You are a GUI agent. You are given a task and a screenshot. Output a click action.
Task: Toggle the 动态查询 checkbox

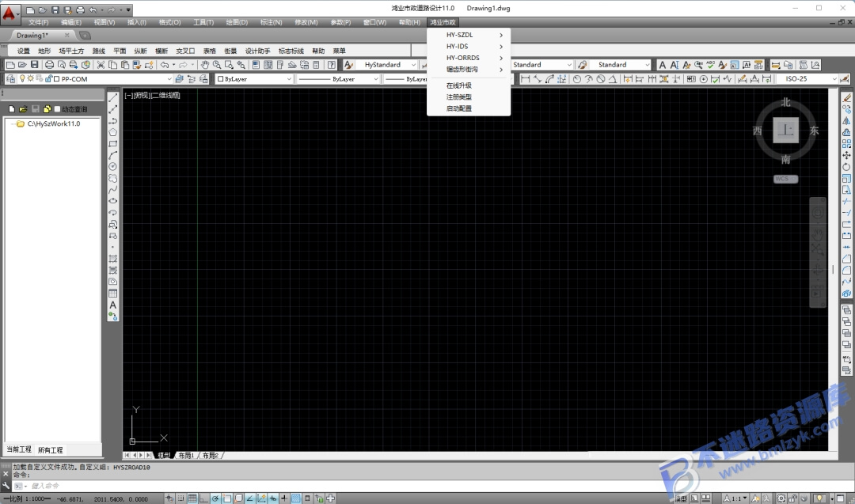[57, 109]
